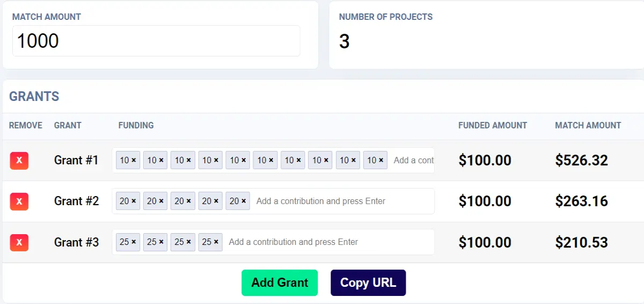Screen dimensions: 644x304
Task: Delete first 25 contribution chip in Grant #3
Action: coord(134,242)
